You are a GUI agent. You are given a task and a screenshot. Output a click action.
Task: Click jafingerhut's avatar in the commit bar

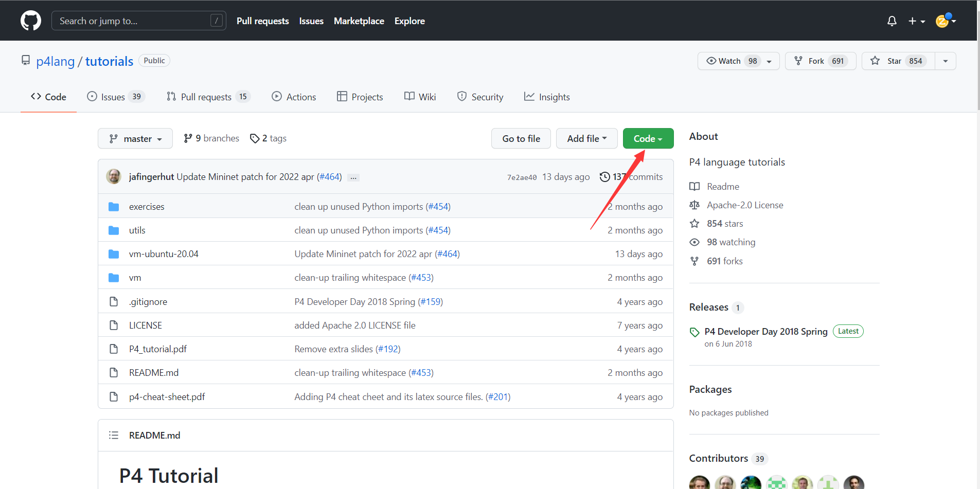click(114, 176)
